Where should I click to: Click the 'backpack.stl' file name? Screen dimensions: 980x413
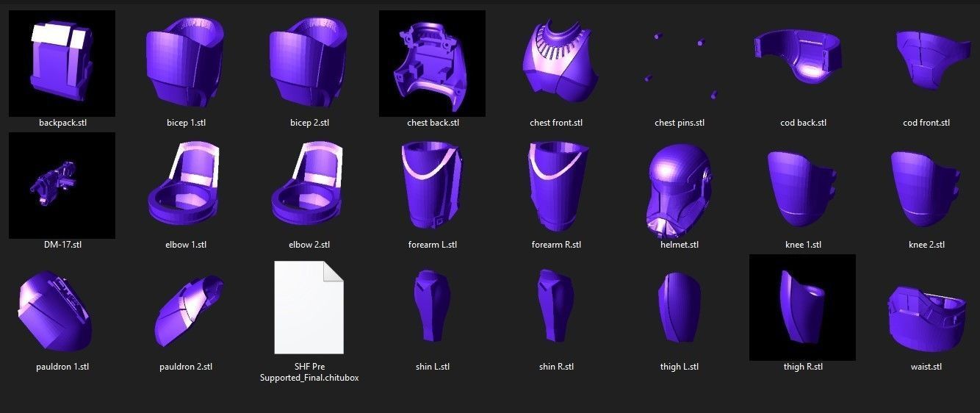[x=62, y=123]
